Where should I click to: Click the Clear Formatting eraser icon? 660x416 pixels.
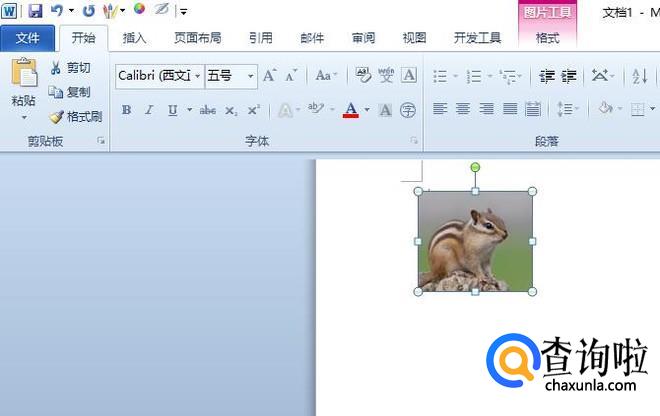(363, 75)
